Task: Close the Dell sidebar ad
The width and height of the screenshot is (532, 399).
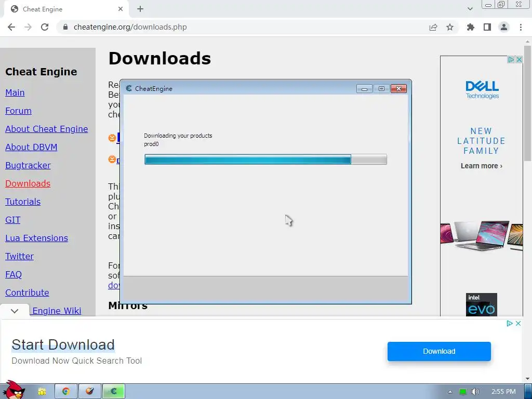Action: (x=519, y=60)
